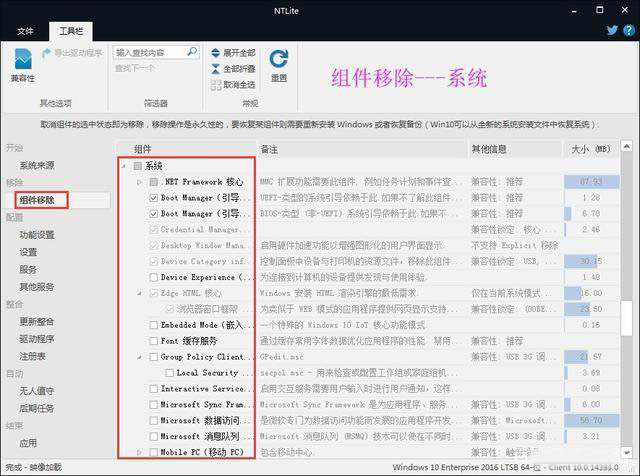Sort by the 大小 (MB) column header
Screen dimensions: 640x476
[591, 149]
